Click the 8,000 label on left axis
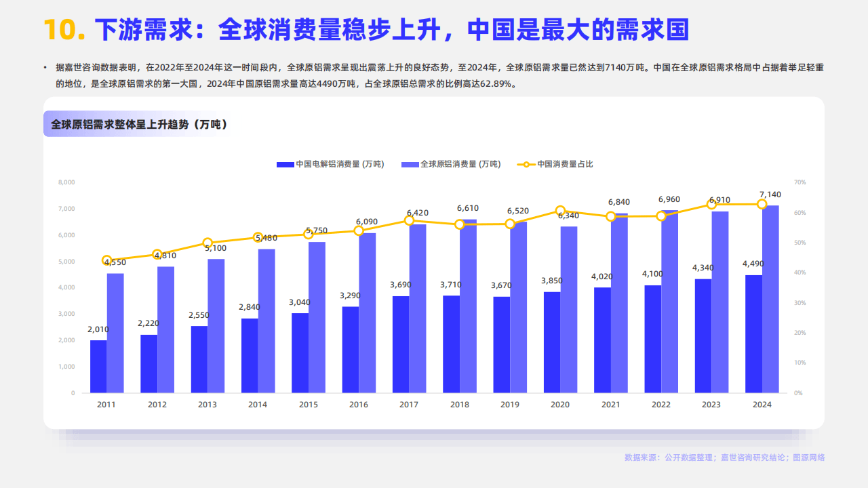This screenshot has height=488, width=868. 66,182
